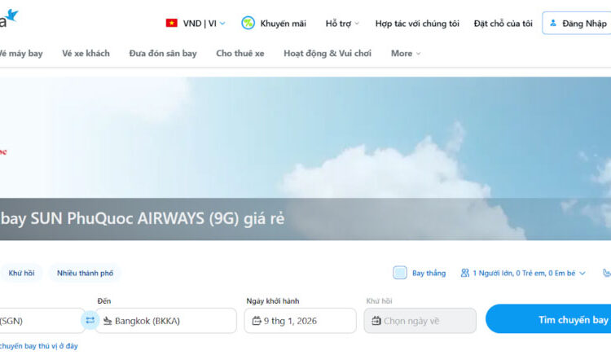
Task: Open Hợp tác với chúng tôi link
Action: coord(417,24)
